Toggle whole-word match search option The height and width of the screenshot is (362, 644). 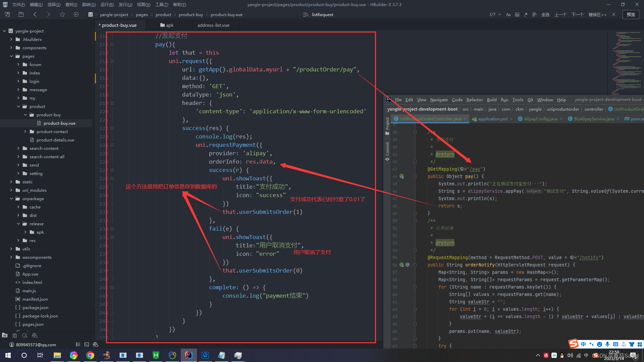tap(517, 15)
